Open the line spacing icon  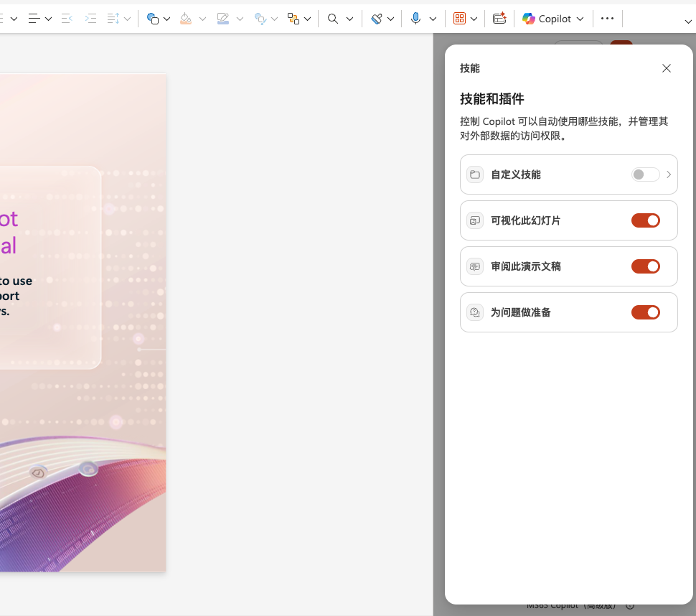tap(113, 19)
